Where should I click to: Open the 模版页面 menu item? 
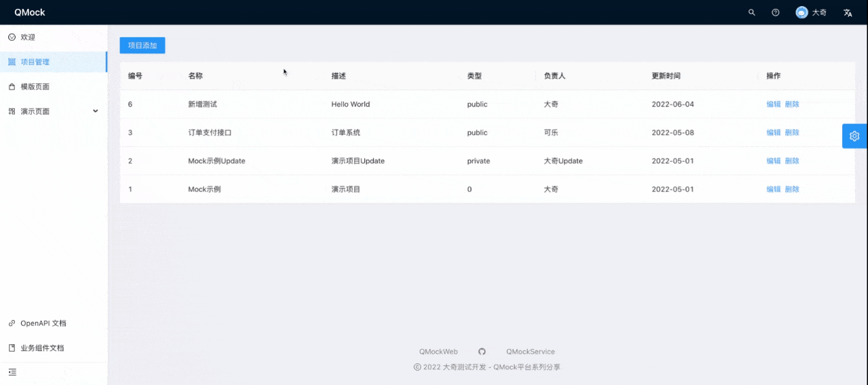54,87
